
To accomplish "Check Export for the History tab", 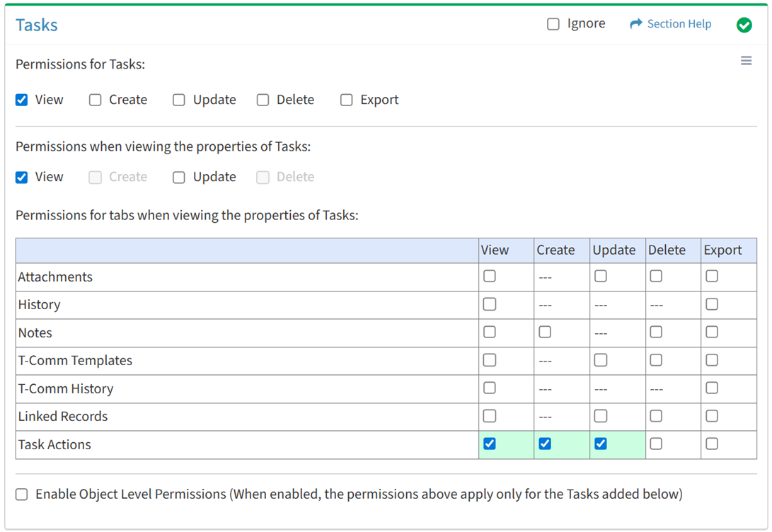I will point(712,304).
